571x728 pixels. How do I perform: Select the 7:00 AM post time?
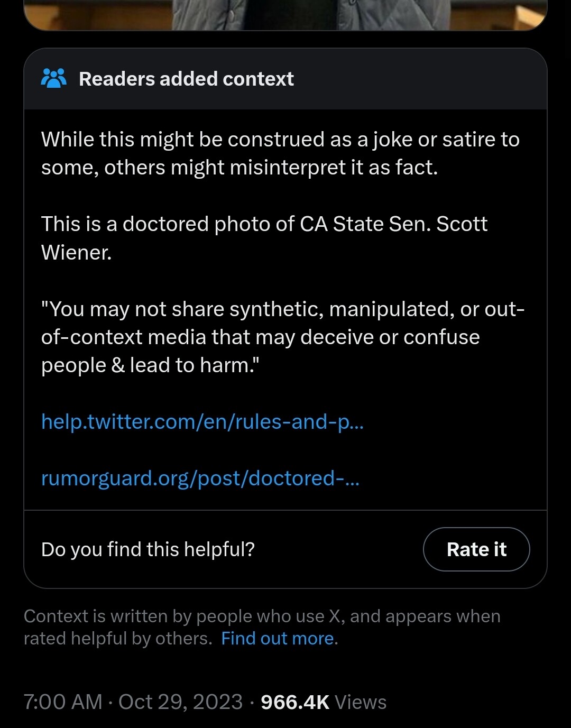pos(63,702)
